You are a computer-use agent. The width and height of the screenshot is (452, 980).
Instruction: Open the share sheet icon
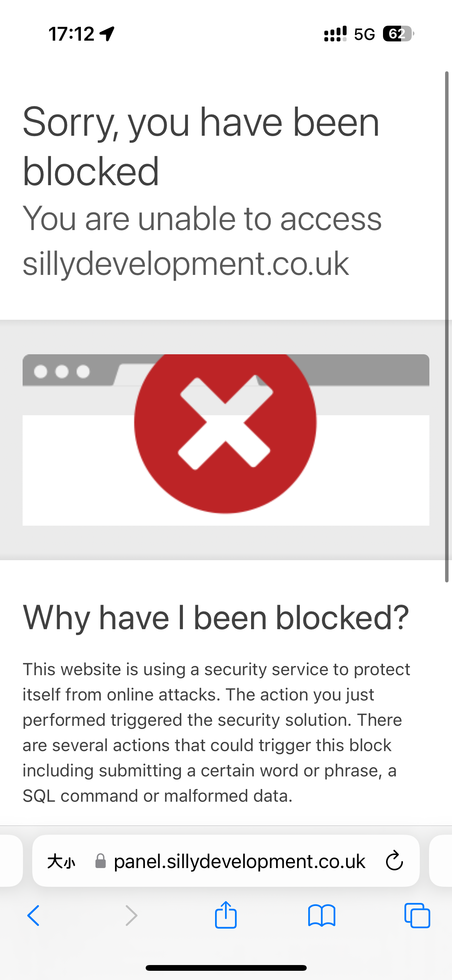click(x=226, y=914)
